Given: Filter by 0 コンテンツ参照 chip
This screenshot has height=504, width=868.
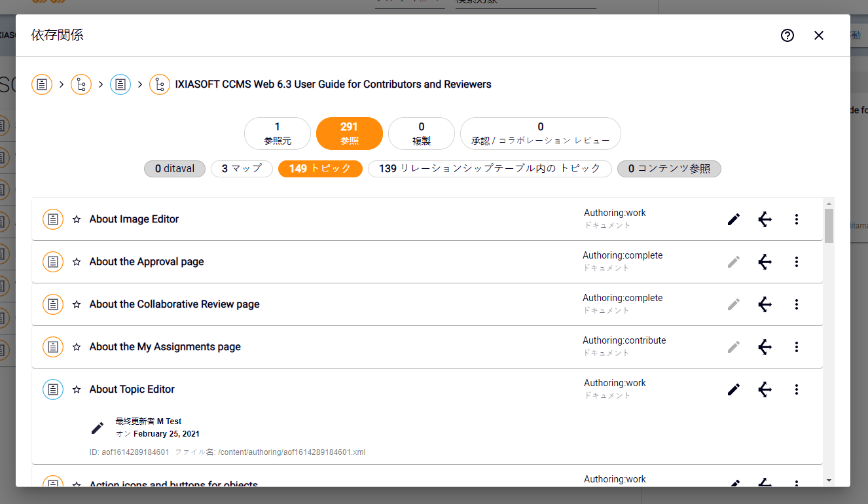Looking at the screenshot, I should click(x=669, y=169).
